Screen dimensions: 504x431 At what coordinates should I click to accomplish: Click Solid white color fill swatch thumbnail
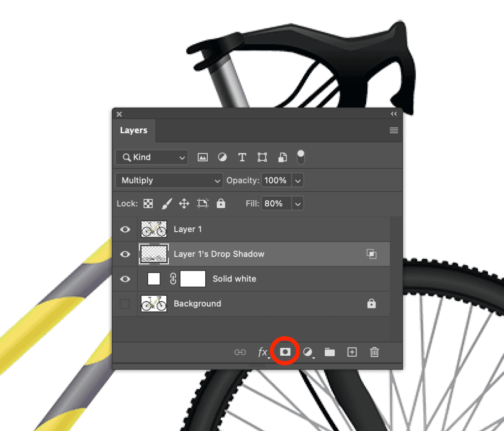click(154, 278)
